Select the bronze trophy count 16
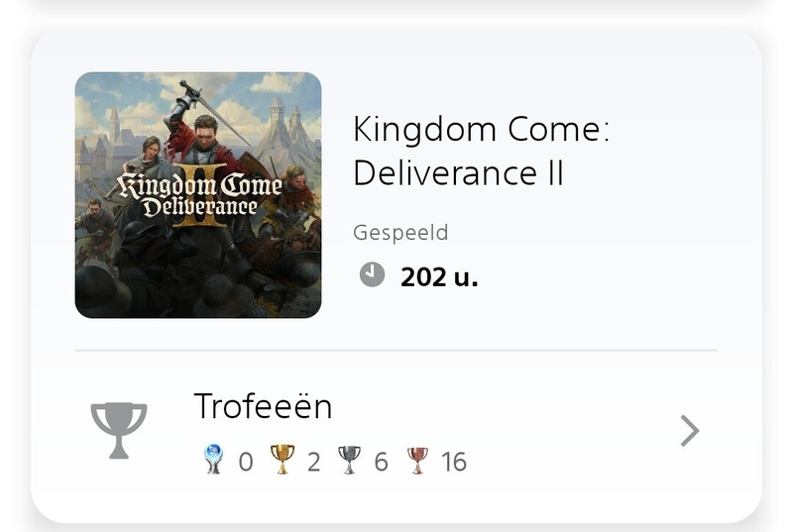 tap(454, 462)
